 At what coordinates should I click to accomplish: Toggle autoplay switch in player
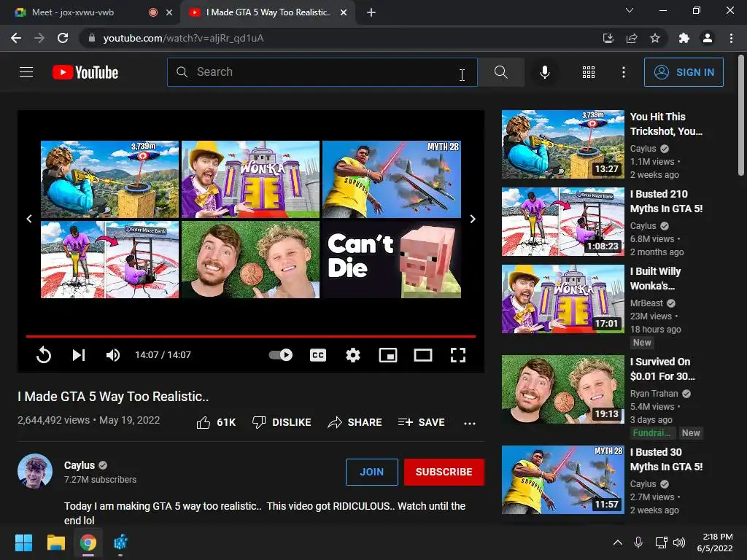pyautogui.click(x=281, y=355)
